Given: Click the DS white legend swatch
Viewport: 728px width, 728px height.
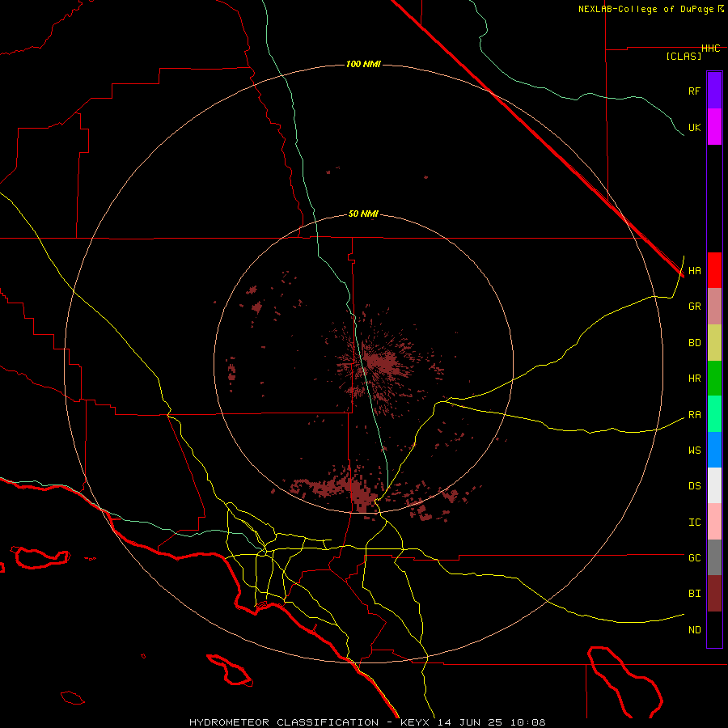Looking at the screenshot, I should tap(714, 485).
